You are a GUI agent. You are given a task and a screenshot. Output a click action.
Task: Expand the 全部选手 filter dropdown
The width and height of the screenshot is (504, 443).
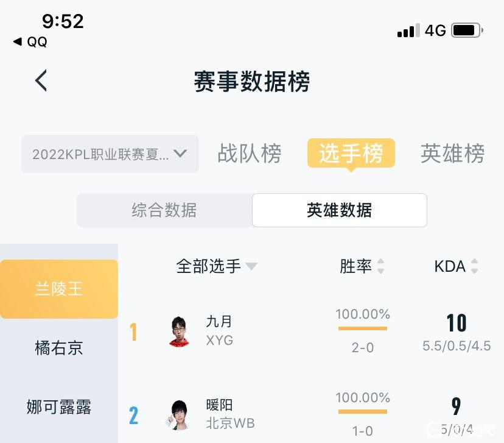click(217, 266)
